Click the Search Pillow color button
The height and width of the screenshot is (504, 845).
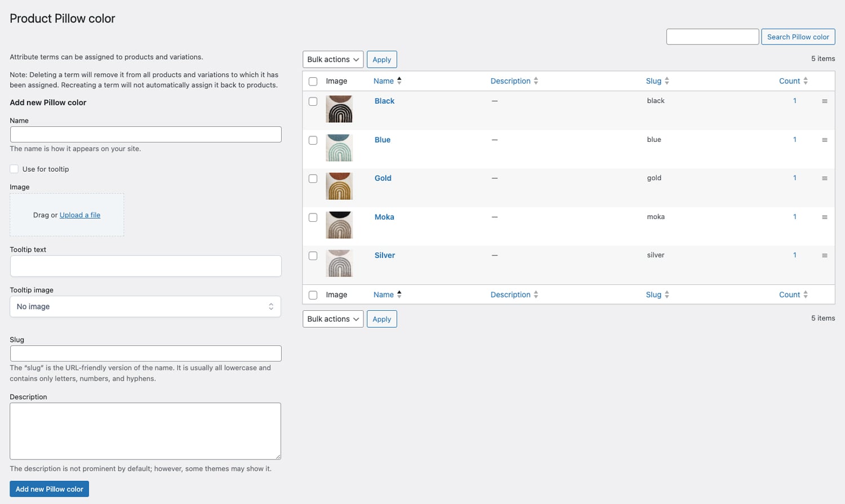click(x=798, y=37)
